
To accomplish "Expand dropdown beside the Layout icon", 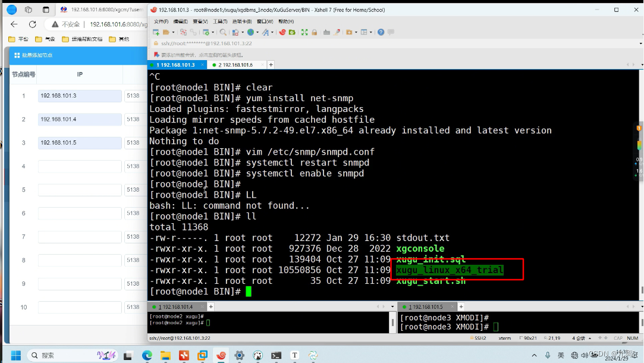I will (x=371, y=32).
